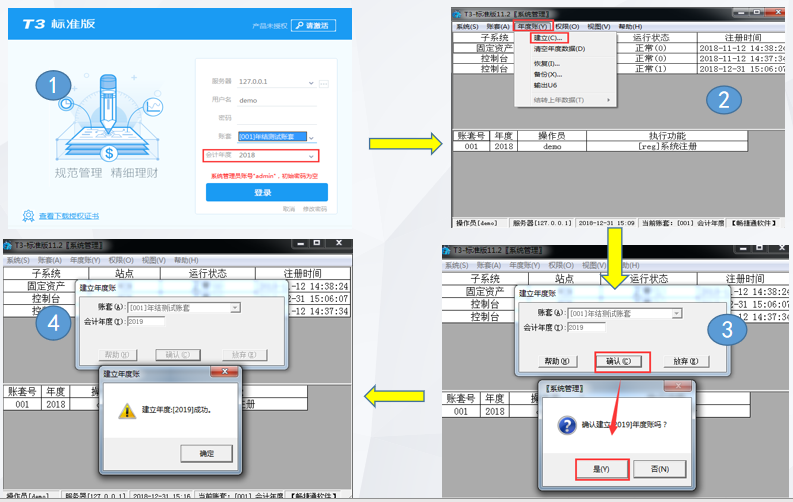Click the blue 登录 button
793x502 pixels.
267,193
